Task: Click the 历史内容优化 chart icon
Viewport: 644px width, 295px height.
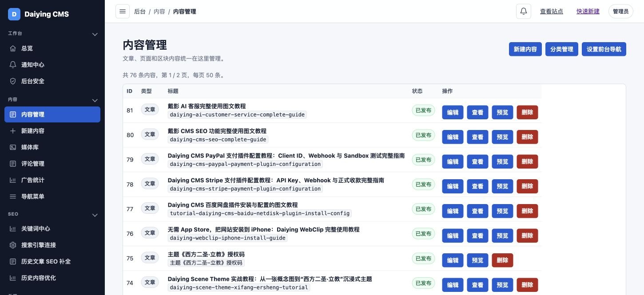Action: pos(13,278)
